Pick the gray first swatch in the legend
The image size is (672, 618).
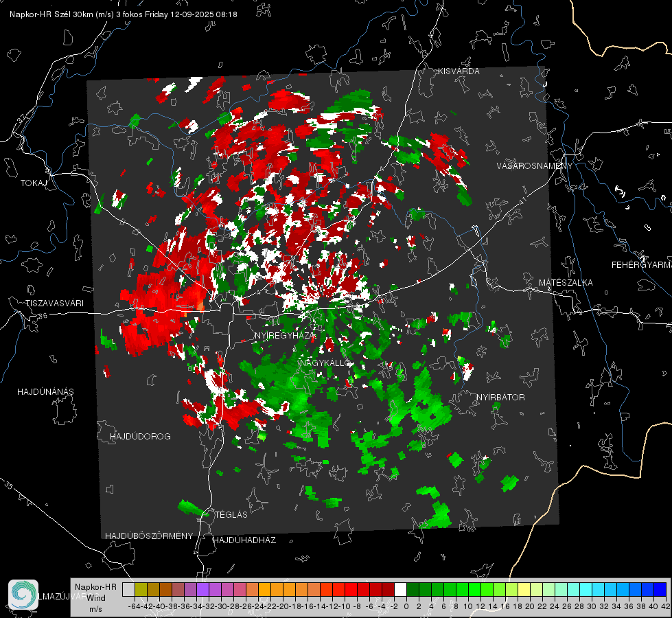click(128, 589)
